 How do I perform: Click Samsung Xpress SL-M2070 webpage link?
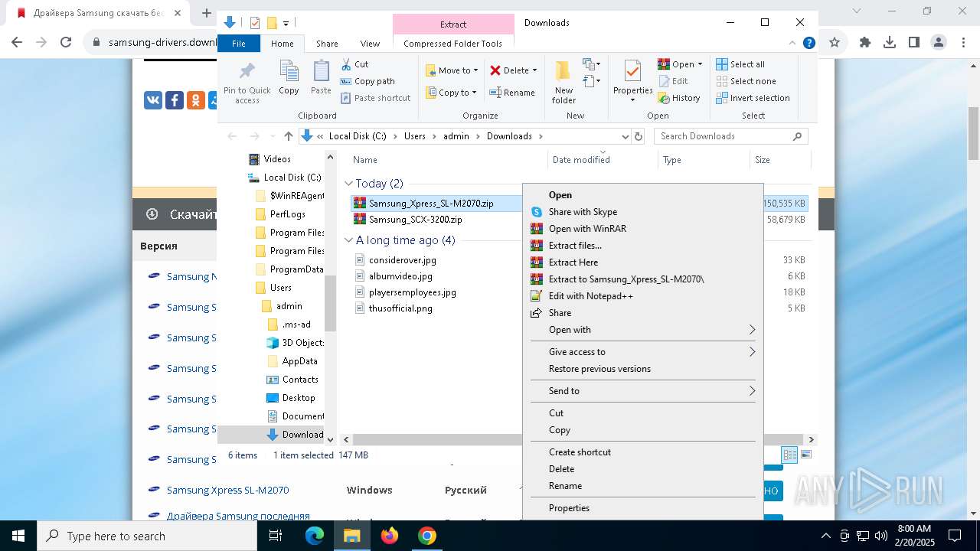[227, 490]
